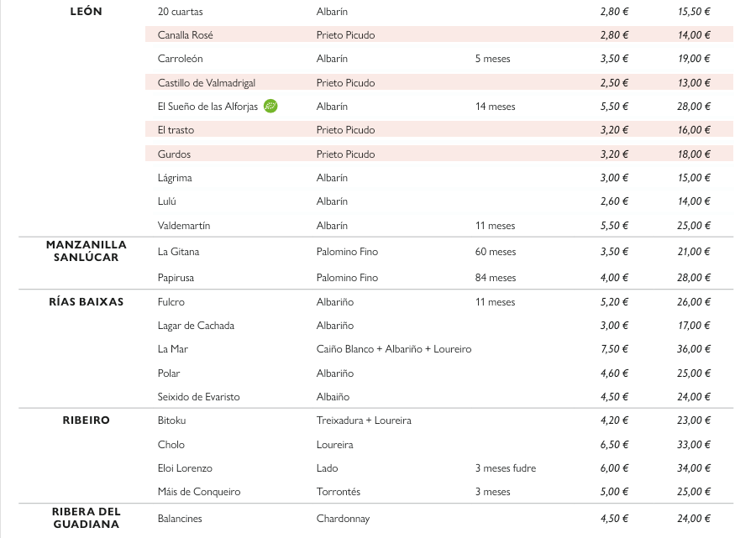Select the LEÓN region heading
Screen dimensions: 756x538
(87, 12)
